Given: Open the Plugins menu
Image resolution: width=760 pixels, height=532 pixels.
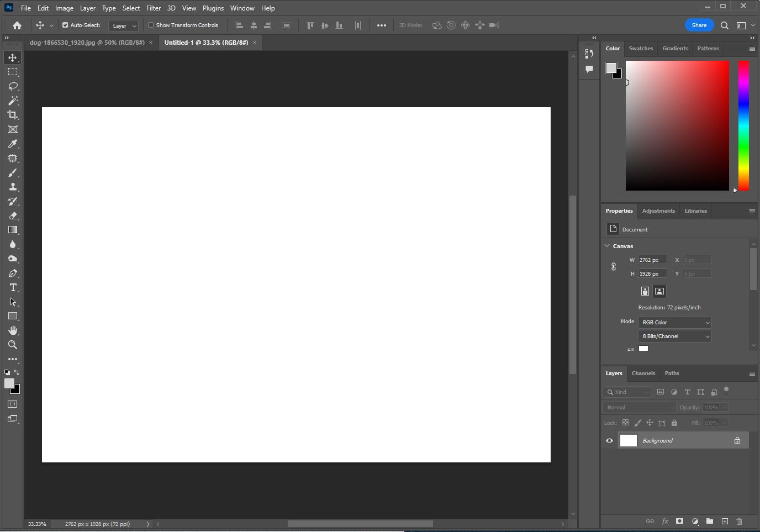Looking at the screenshot, I should 213,8.
